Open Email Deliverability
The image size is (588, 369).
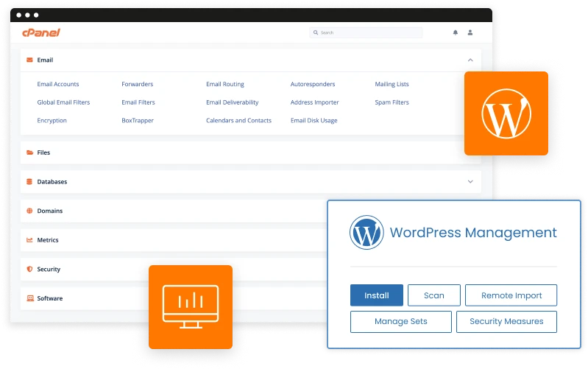(232, 102)
